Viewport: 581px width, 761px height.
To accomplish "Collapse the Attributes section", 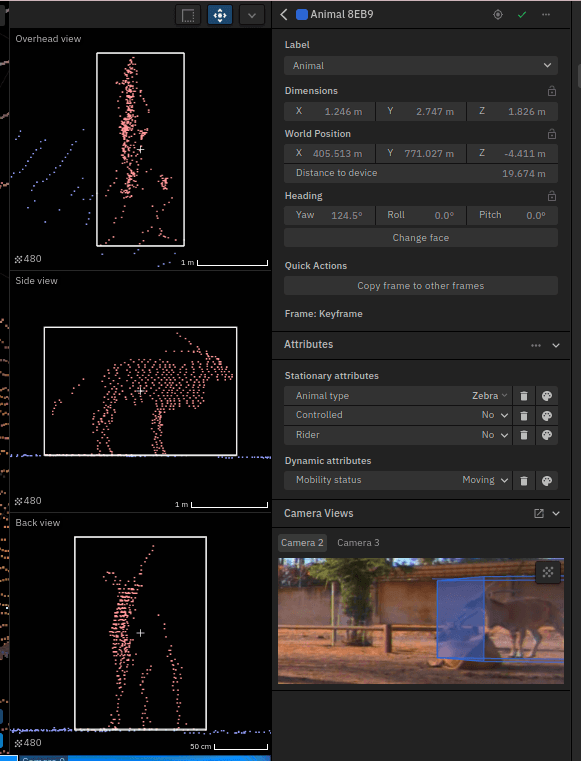I will coord(556,346).
